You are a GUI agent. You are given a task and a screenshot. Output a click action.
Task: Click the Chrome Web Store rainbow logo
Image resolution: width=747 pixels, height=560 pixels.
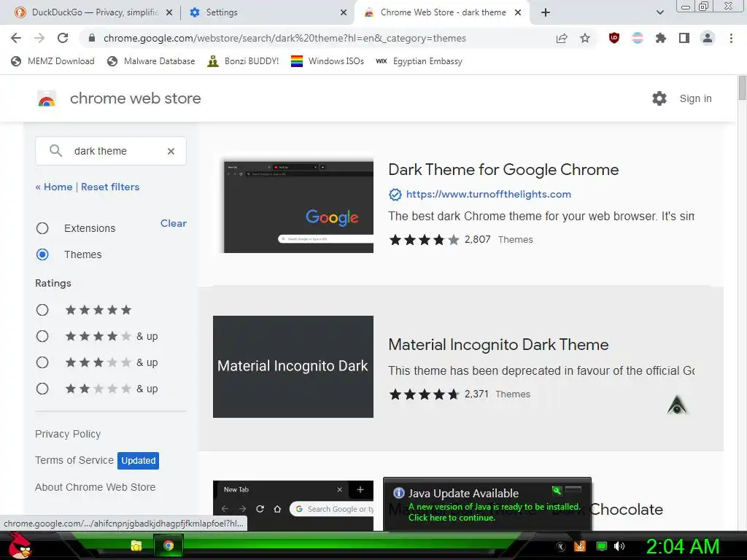(x=47, y=98)
